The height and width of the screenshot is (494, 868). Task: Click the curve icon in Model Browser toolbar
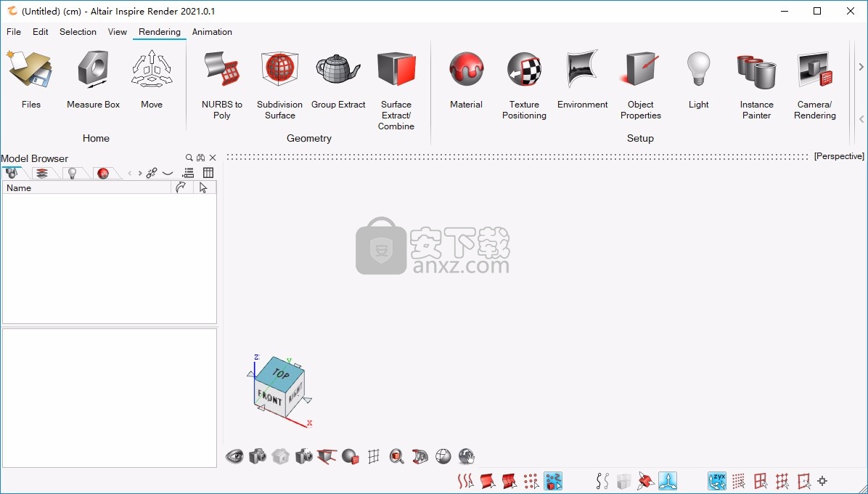tap(167, 174)
